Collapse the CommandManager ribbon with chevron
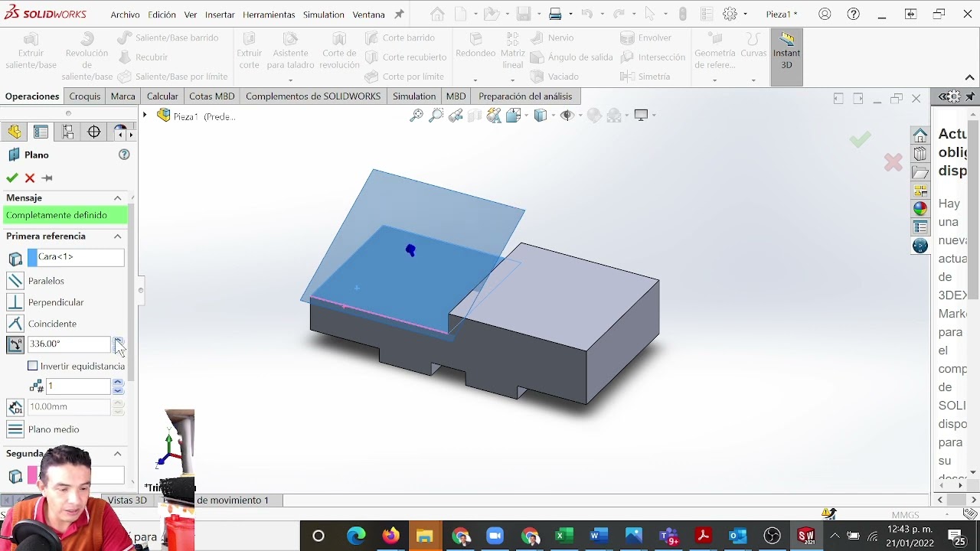 [969, 77]
